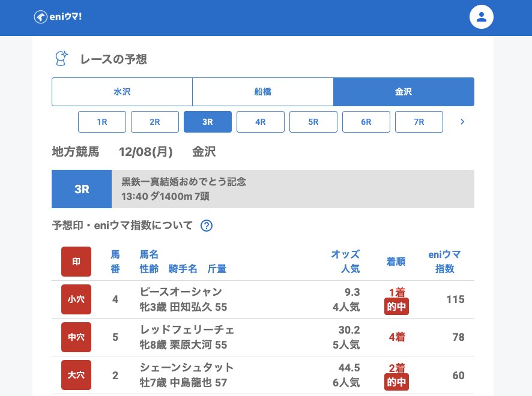The image size is (532, 396).
Task: Go to race 5R
Action: click(313, 122)
